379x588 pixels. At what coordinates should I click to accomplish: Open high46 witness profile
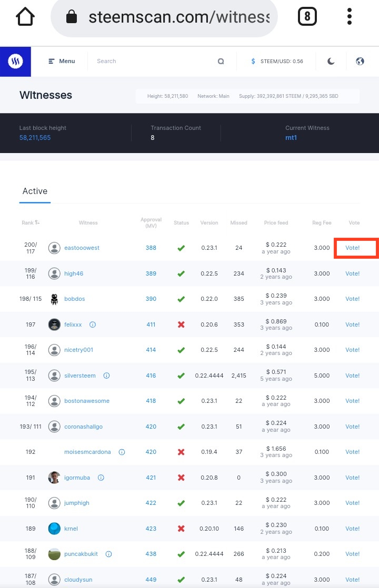coord(74,273)
